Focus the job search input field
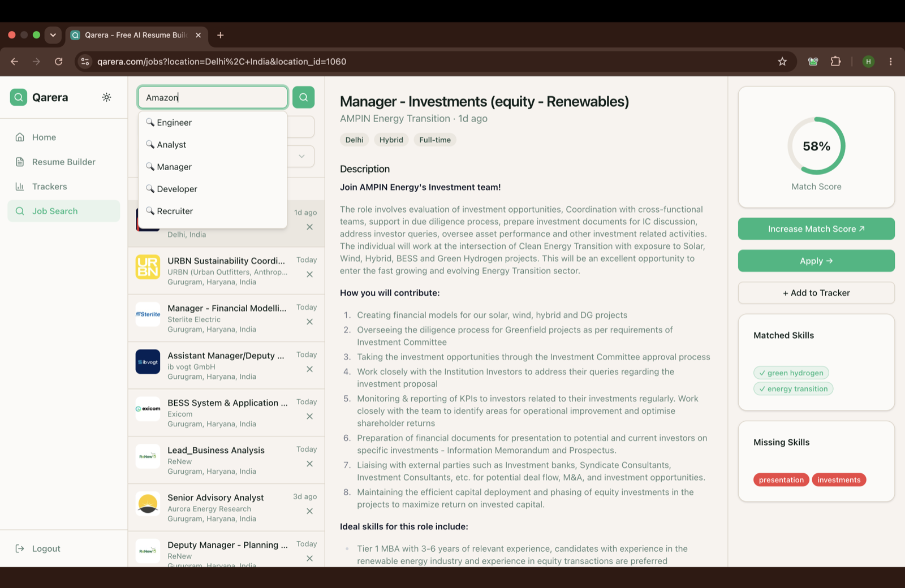This screenshot has width=905, height=588. click(213, 97)
